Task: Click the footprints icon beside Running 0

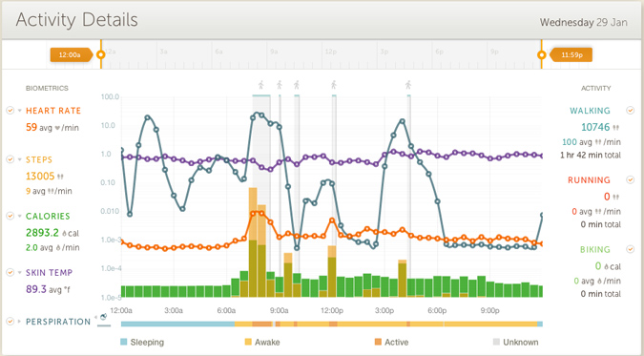Action: 615,198
